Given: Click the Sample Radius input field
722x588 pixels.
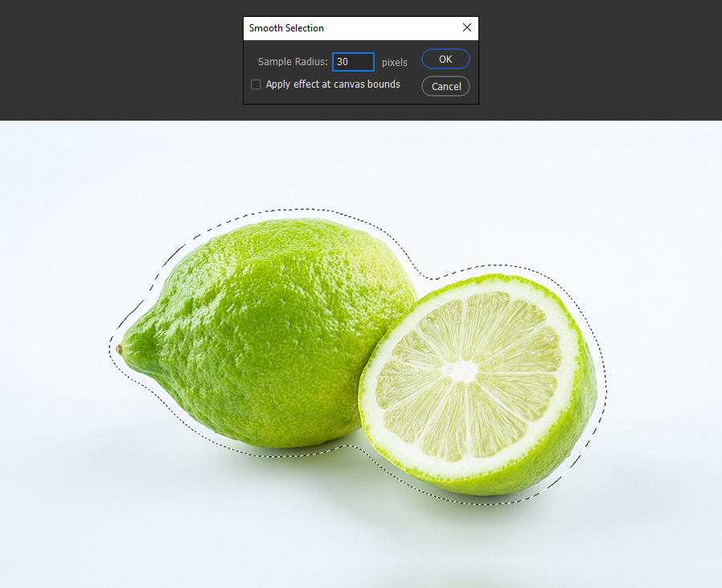Looking at the screenshot, I should coord(353,62).
